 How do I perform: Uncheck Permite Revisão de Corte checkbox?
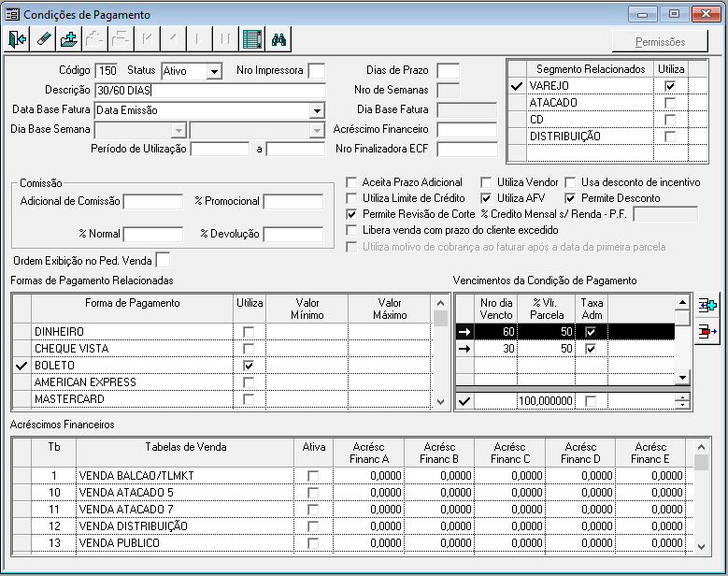pos(351,214)
